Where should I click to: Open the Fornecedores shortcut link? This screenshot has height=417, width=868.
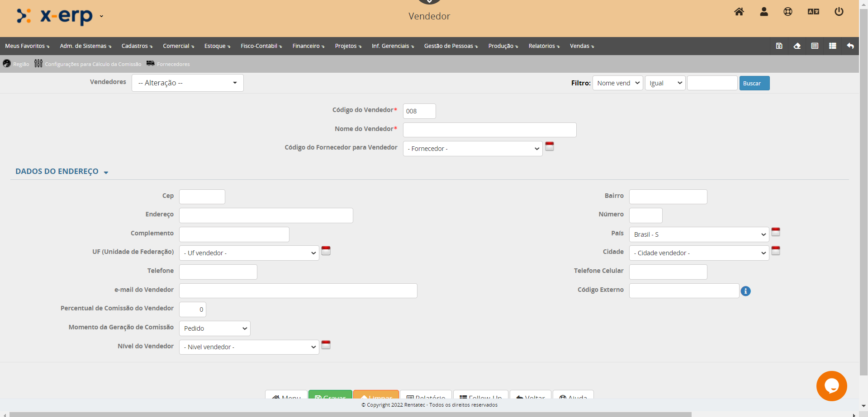(173, 64)
